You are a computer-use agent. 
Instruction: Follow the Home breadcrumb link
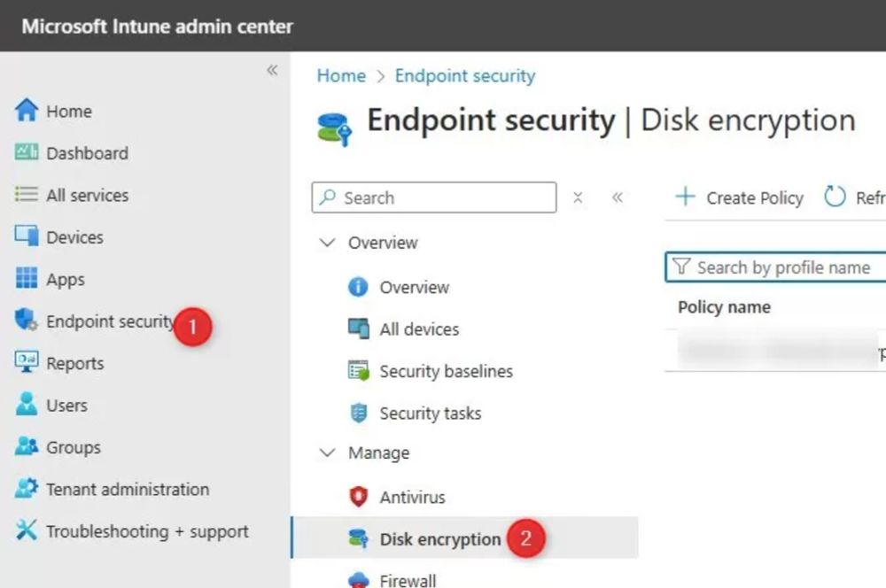pos(341,75)
